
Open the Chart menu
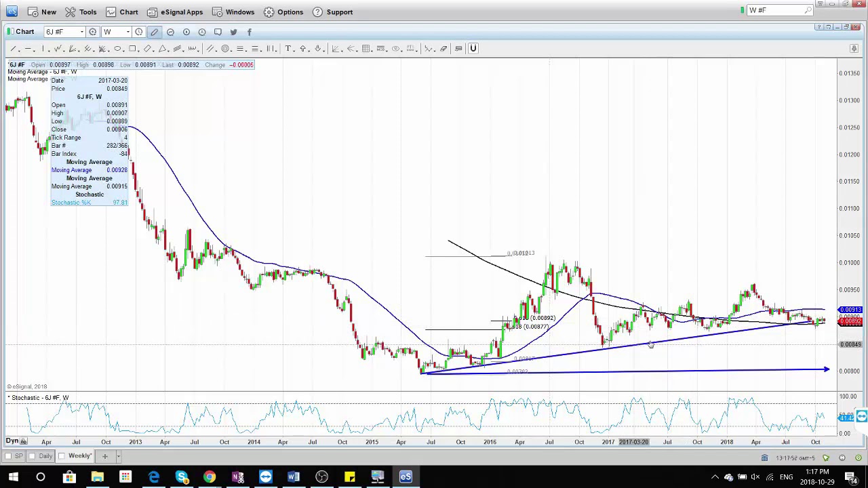click(x=121, y=12)
